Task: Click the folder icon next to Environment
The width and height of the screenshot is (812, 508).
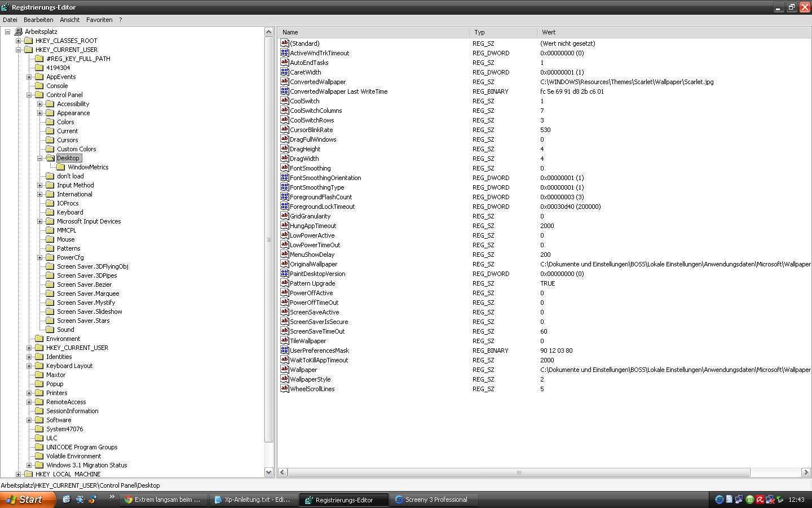Action: (x=39, y=339)
